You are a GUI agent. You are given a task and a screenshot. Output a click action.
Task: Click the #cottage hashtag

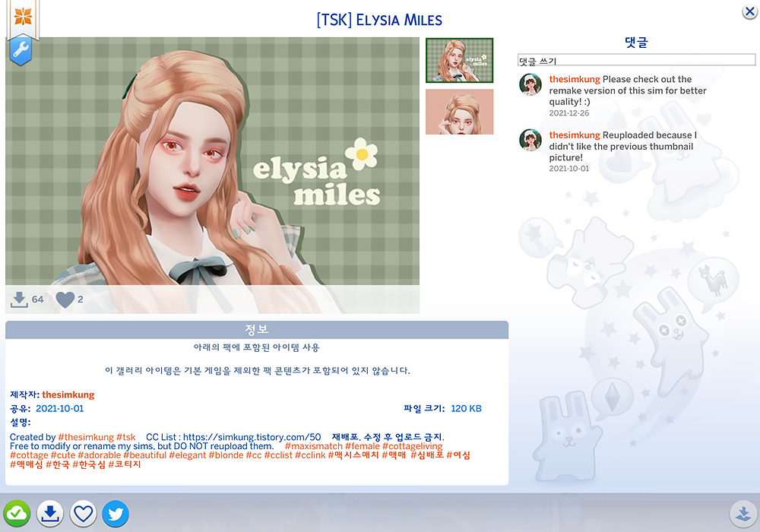coord(29,455)
